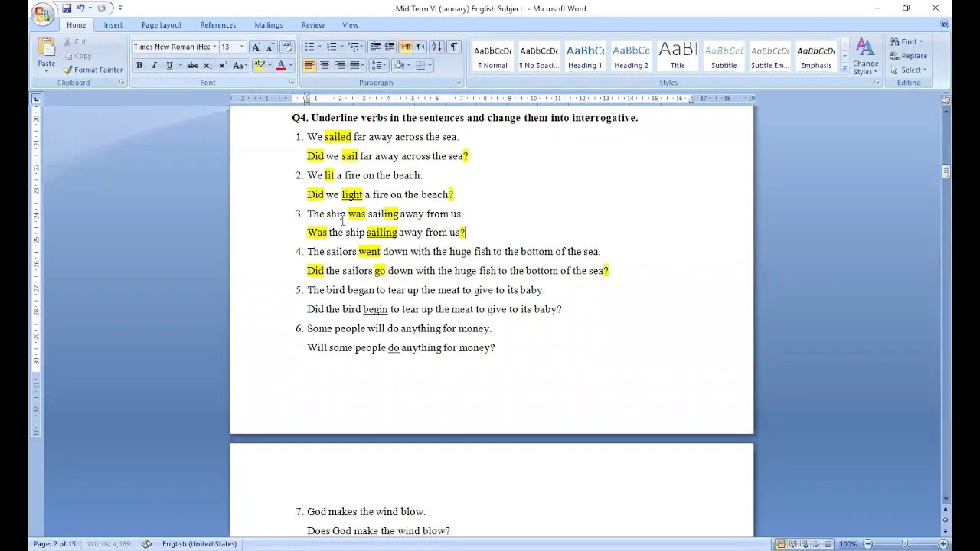
Task: Open the References tab
Action: 218,25
